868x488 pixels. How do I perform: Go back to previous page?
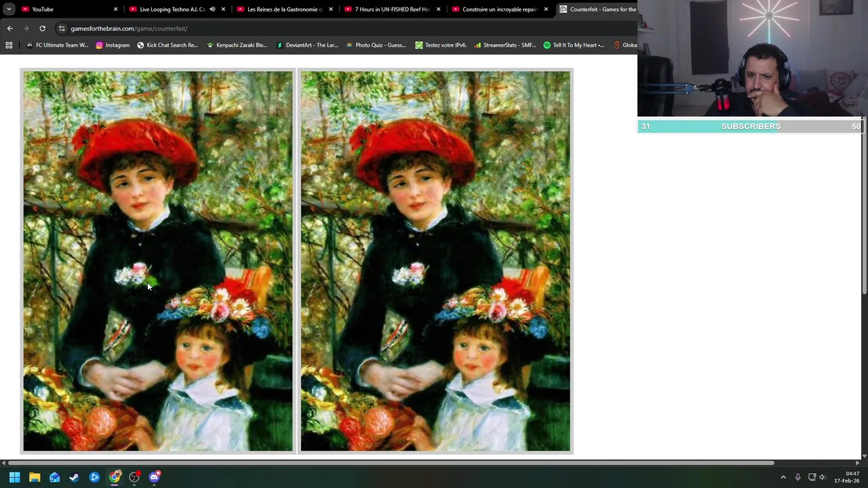click(x=9, y=28)
